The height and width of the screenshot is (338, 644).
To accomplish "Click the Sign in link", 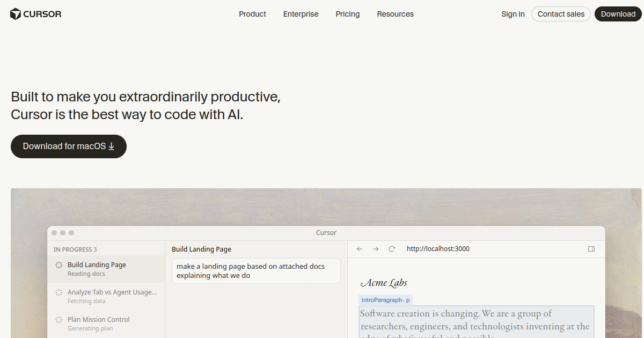I will [x=513, y=14].
